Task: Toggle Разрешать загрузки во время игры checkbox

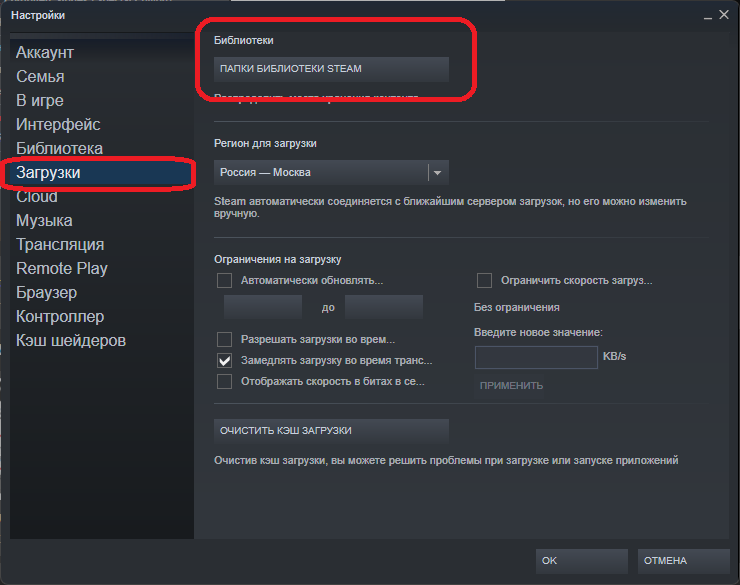Action: tap(224, 340)
